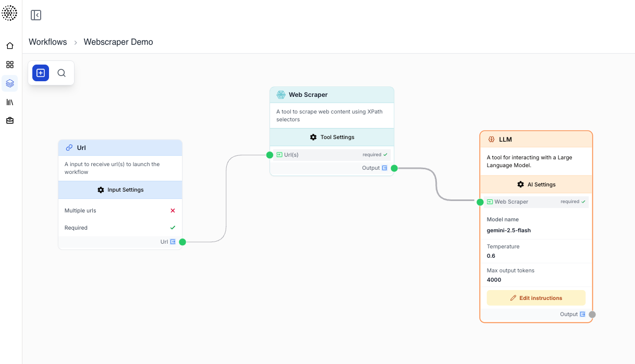This screenshot has height=364, width=635.
Task: Click the Edit instructions button
Action: (536, 297)
